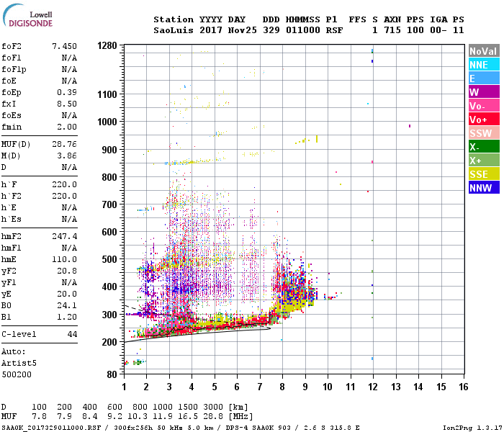Select the NoVal gray legend swatch
The height and width of the screenshot is (432, 504).
(x=484, y=51)
